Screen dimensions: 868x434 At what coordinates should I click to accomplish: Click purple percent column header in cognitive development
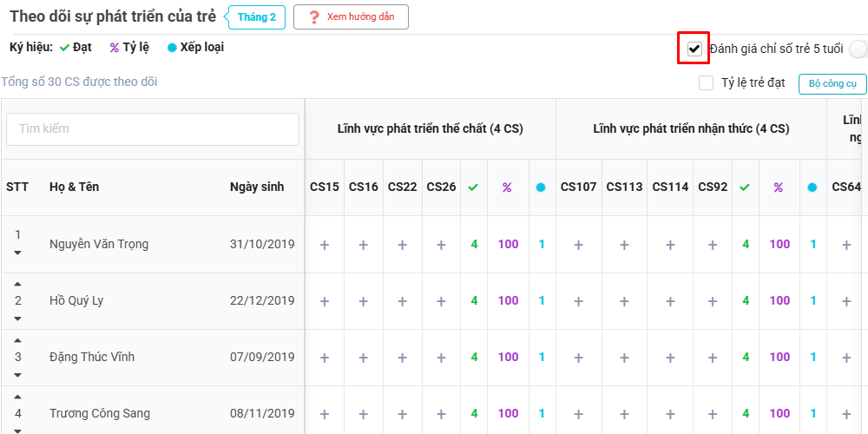click(779, 187)
